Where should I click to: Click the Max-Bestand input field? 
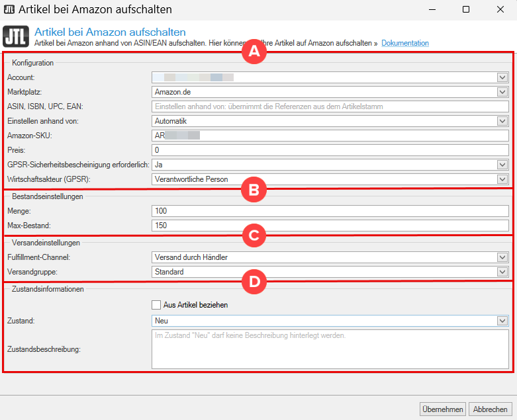[330, 226]
